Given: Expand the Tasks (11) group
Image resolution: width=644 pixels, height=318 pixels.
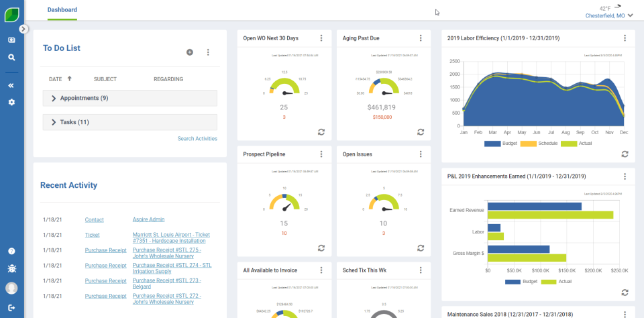Looking at the screenshot, I should 129,122.
